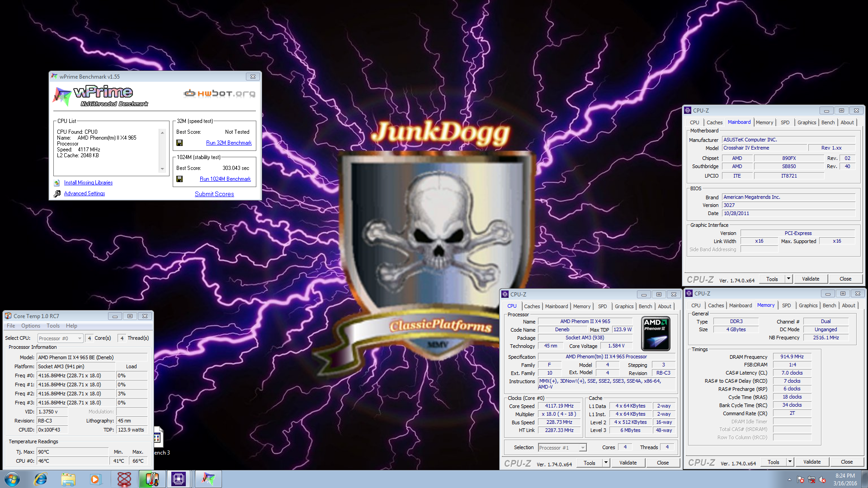This screenshot has height=488, width=868.
Task: Click title icon of CPU-Z CPU tab window
Action: (505, 294)
